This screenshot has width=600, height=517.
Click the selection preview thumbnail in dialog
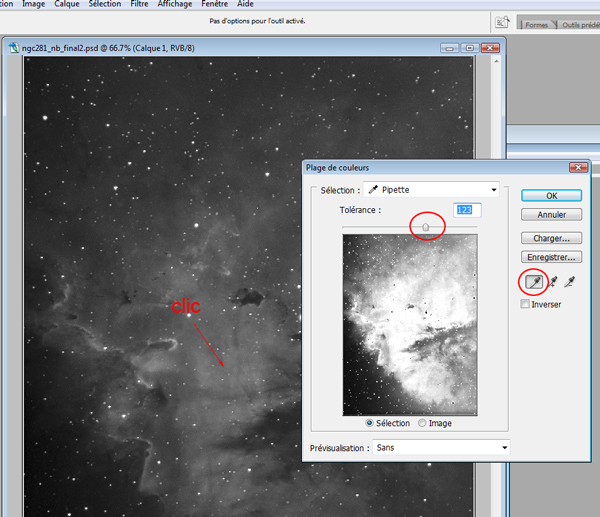tap(410, 325)
